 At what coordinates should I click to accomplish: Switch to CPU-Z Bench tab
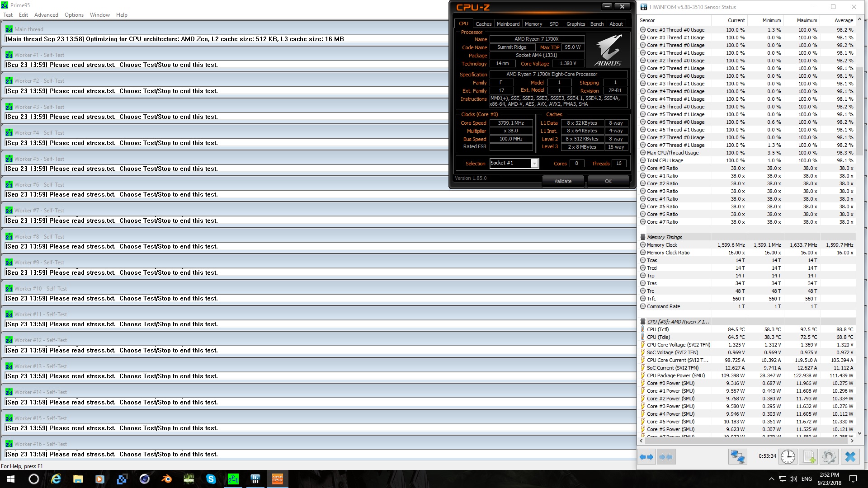597,24
